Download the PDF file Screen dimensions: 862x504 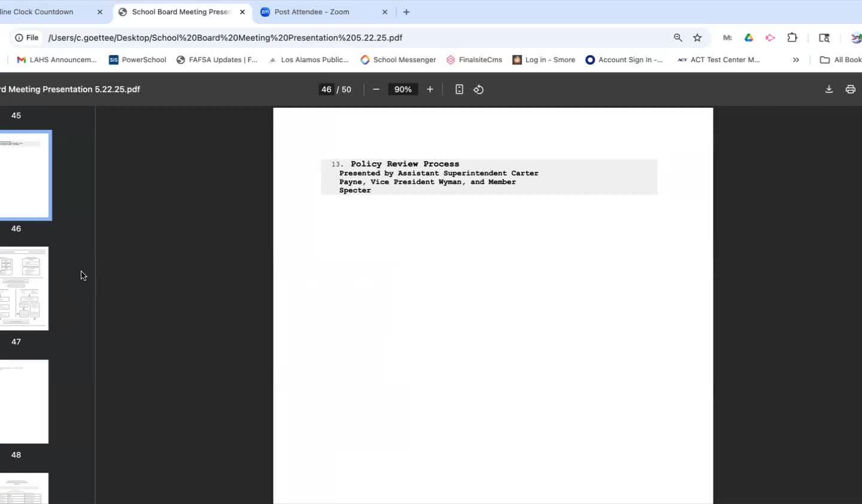pos(828,89)
